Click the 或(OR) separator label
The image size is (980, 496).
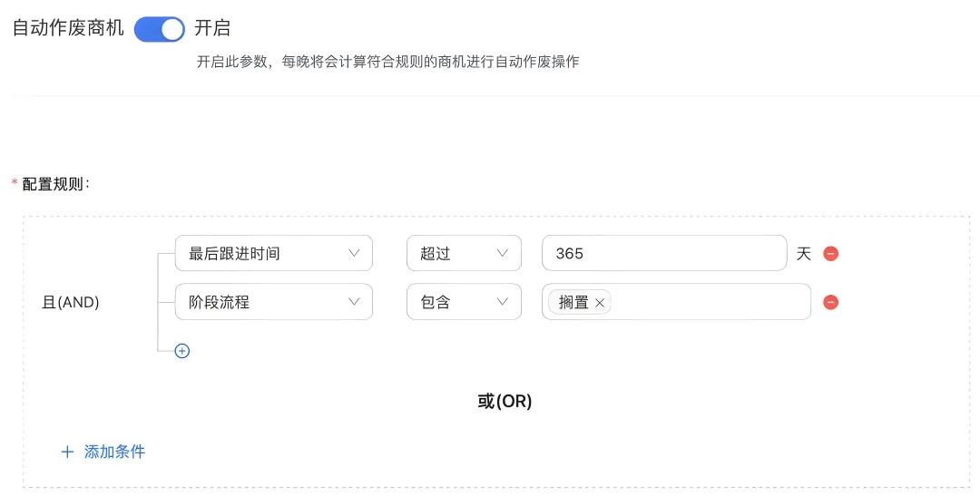coord(505,401)
